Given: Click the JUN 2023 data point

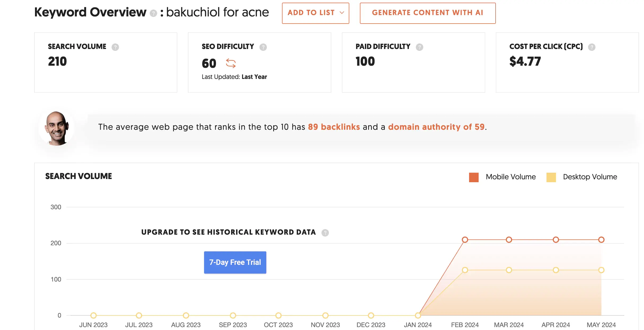Looking at the screenshot, I should point(93,315).
